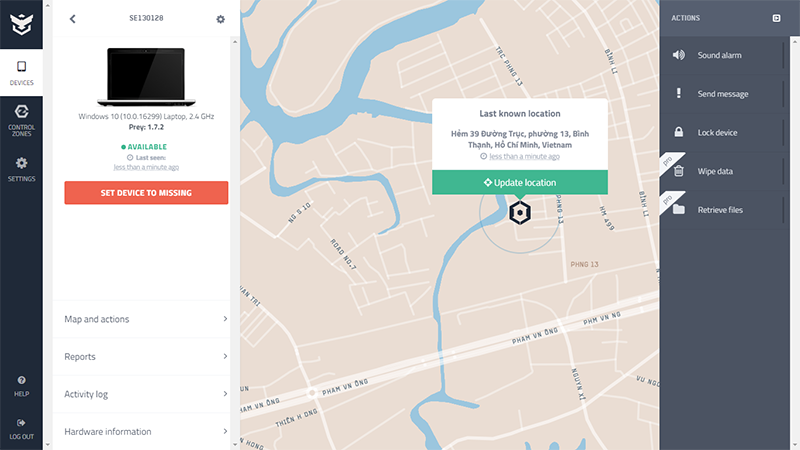Image resolution: width=800 pixels, height=450 pixels.
Task: Collapse the Actions panel
Action: tap(776, 18)
